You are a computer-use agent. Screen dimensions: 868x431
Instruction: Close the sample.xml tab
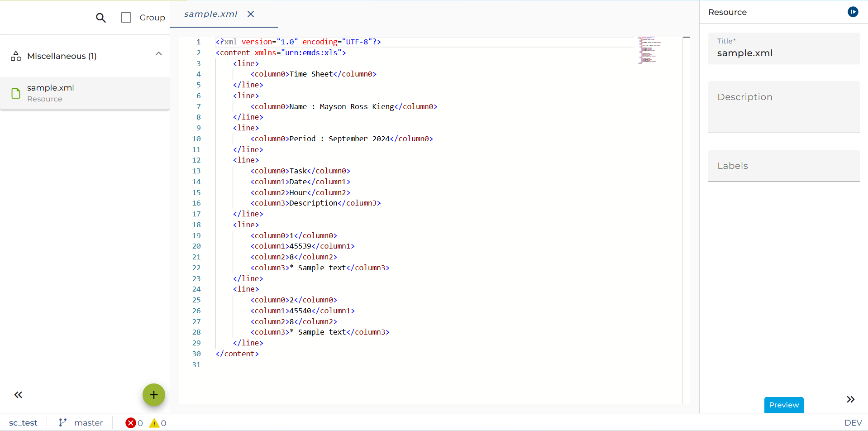click(251, 14)
